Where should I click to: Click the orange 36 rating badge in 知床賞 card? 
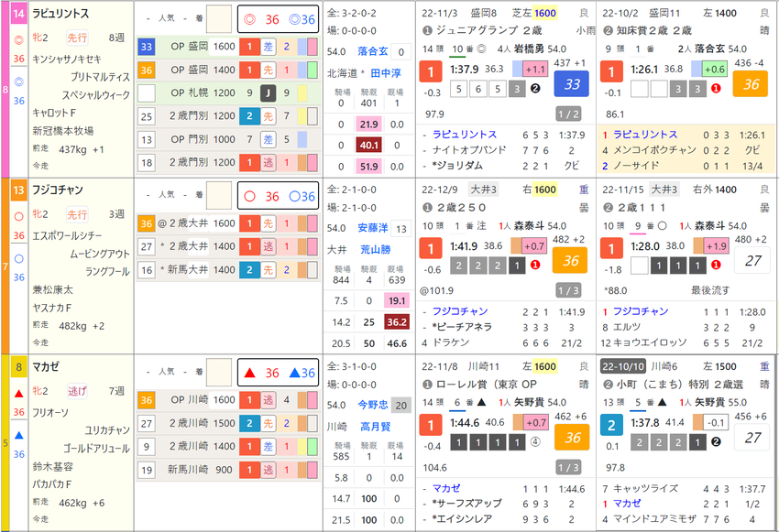[x=751, y=84]
